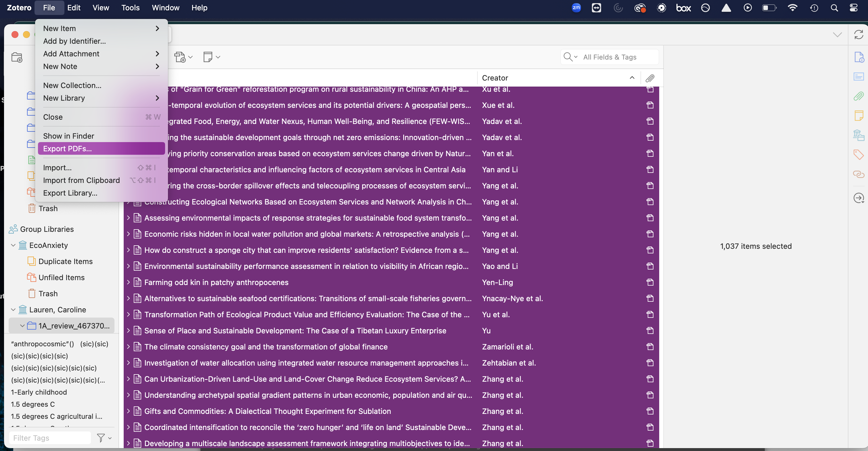This screenshot has width=868, height=451.
Task: Select the 1-Early childhood tag
Action: pyautogui.click(x=39, y=392)
